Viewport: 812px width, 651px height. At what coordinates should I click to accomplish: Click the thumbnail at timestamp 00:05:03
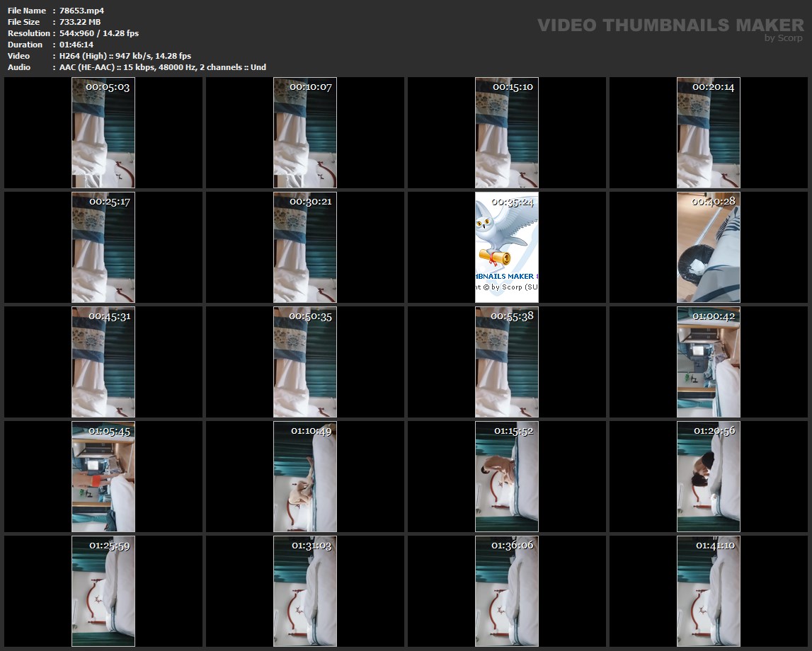(x=103, y=133)
